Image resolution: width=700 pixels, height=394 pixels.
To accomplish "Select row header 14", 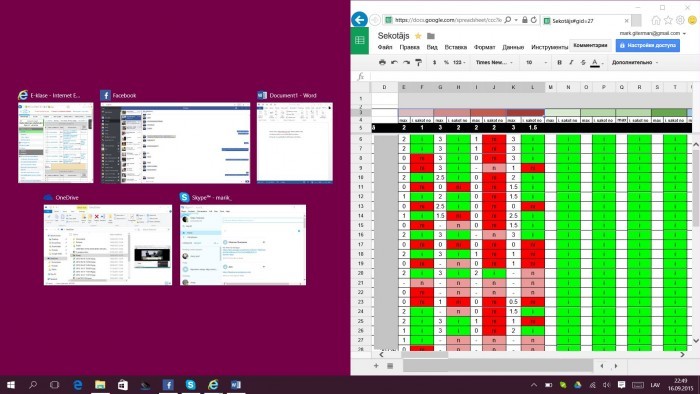I will pyautogui.click(x=361, y=216).
